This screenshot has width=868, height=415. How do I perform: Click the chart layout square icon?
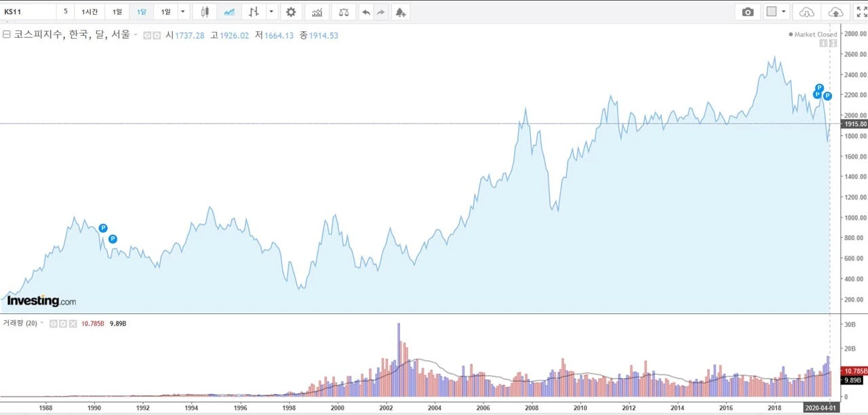(771, 12)
